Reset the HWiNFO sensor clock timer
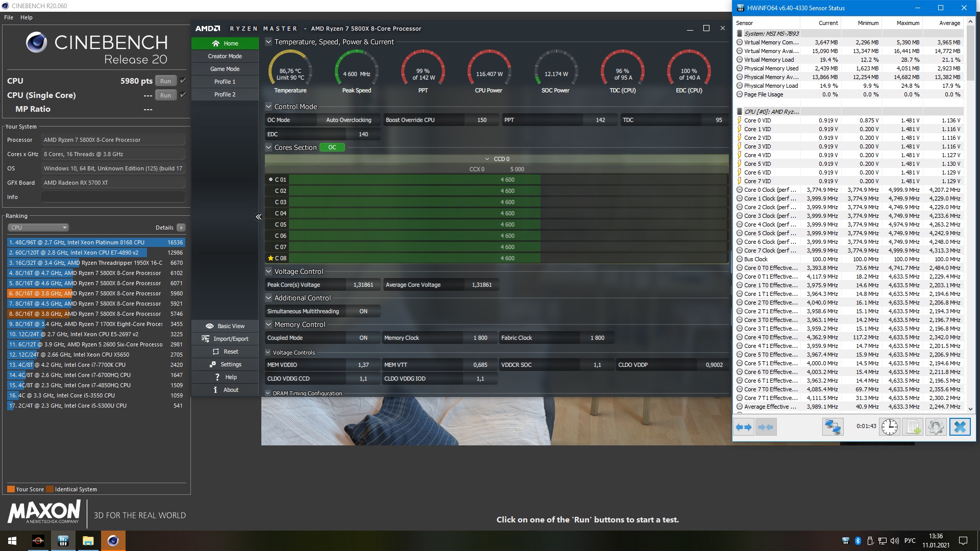The width and height of the screenshot is (980, 551). (x=889, y=427)
